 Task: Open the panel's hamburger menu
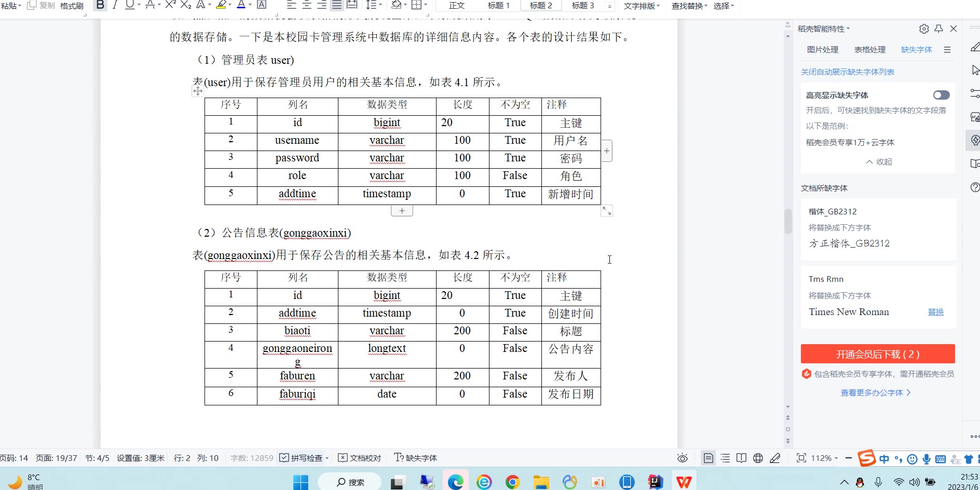click(x=947, y=50)
